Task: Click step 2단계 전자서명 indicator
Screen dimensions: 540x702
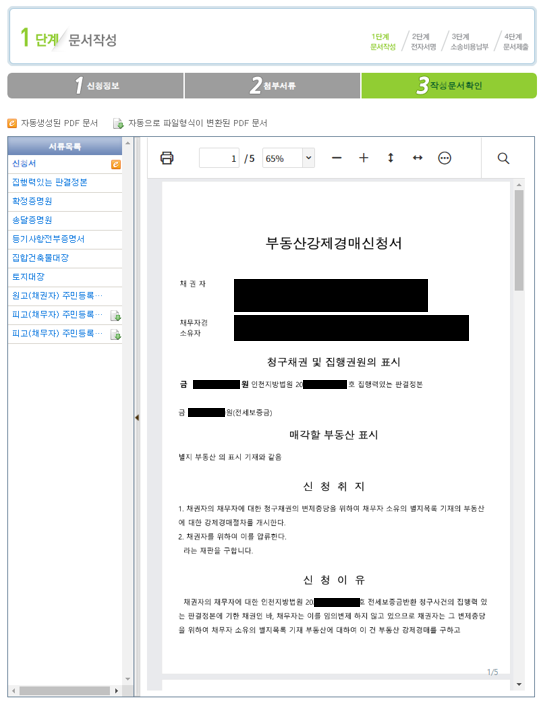Action: click(x=423, y=41)
